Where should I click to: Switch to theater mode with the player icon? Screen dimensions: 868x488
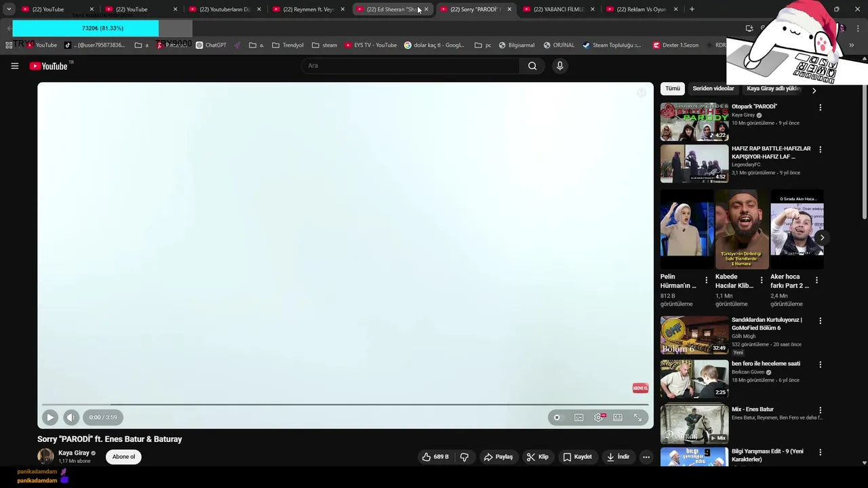click(x=618, y=418)
